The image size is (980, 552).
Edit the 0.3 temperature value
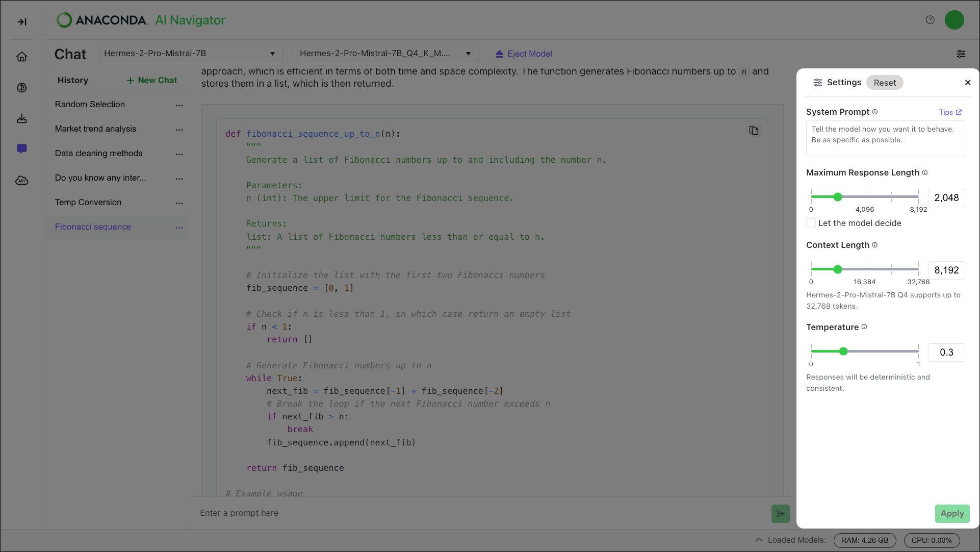pyautogui.click(x=946, y=353)
